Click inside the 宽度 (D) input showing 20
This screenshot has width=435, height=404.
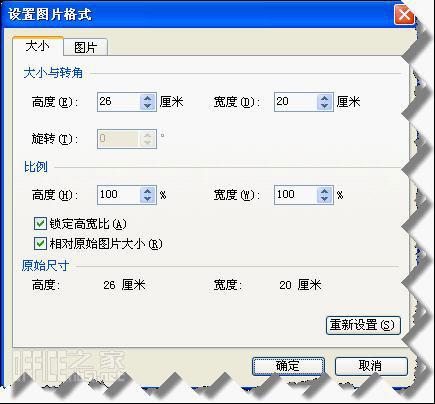[296, 102]
